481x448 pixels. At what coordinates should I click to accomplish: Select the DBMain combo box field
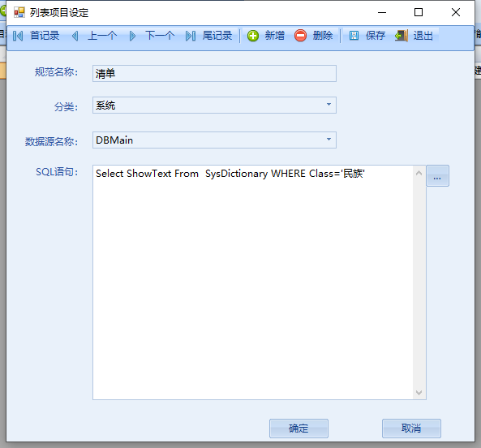coord(214,140)
